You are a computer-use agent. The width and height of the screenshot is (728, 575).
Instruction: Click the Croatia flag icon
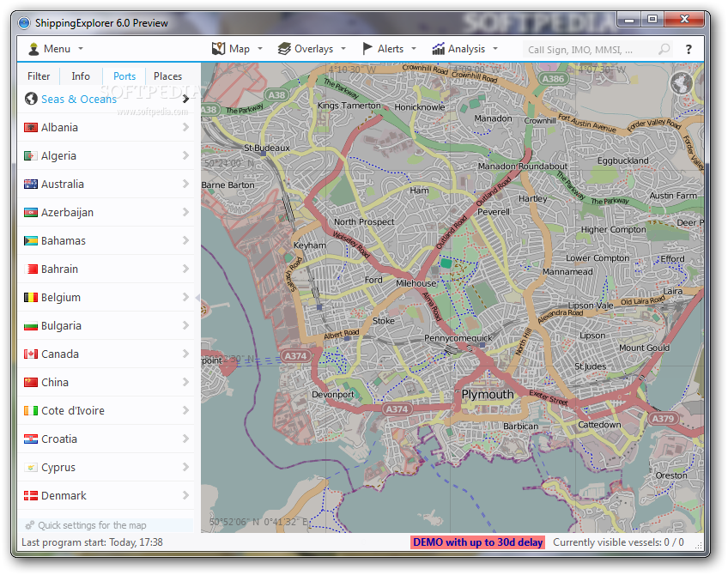(x=31, y=439)
